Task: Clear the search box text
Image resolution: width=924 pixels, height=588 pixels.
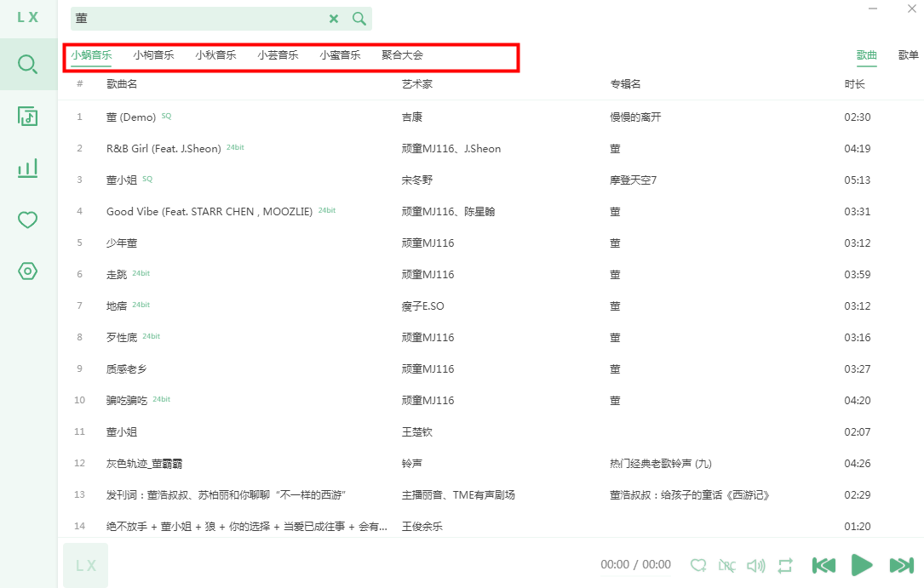Action: click(x=334, y=19)
